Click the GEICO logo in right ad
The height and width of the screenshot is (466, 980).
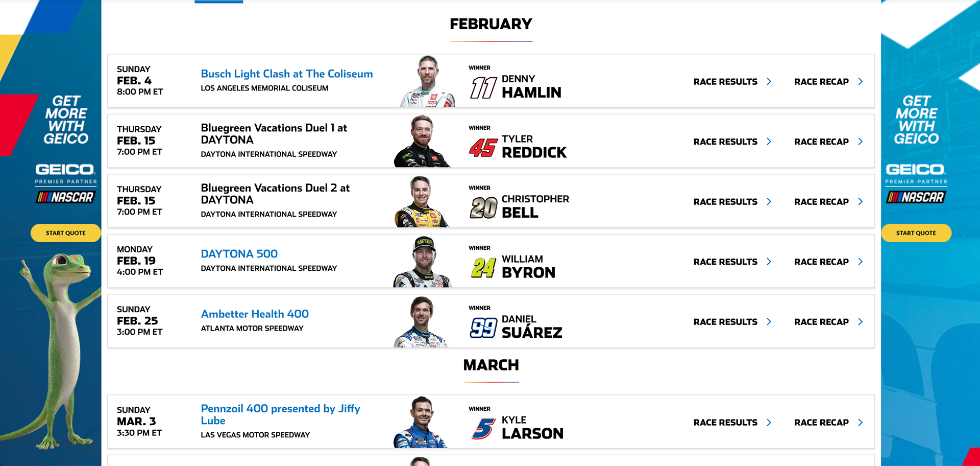click(x=916, y=169)
